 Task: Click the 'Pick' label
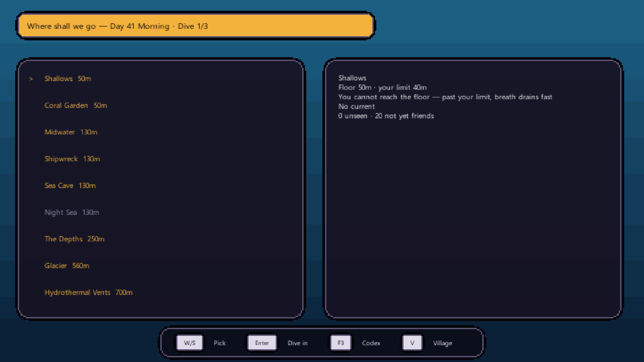(220, 343)
